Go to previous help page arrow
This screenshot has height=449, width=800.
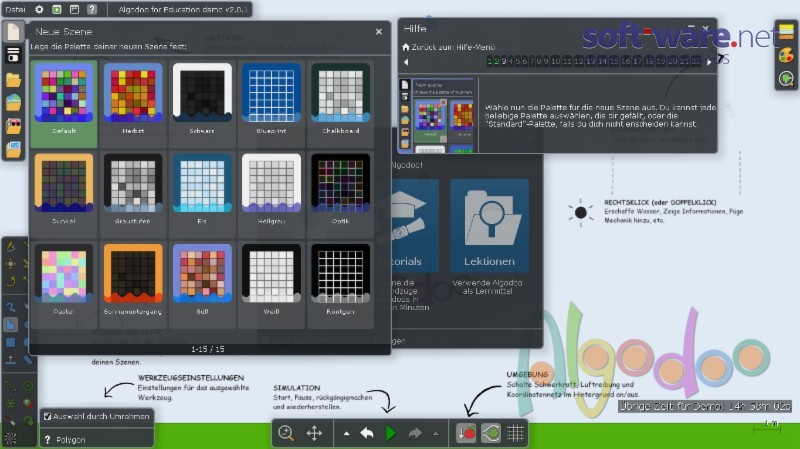tap(406, 62)
